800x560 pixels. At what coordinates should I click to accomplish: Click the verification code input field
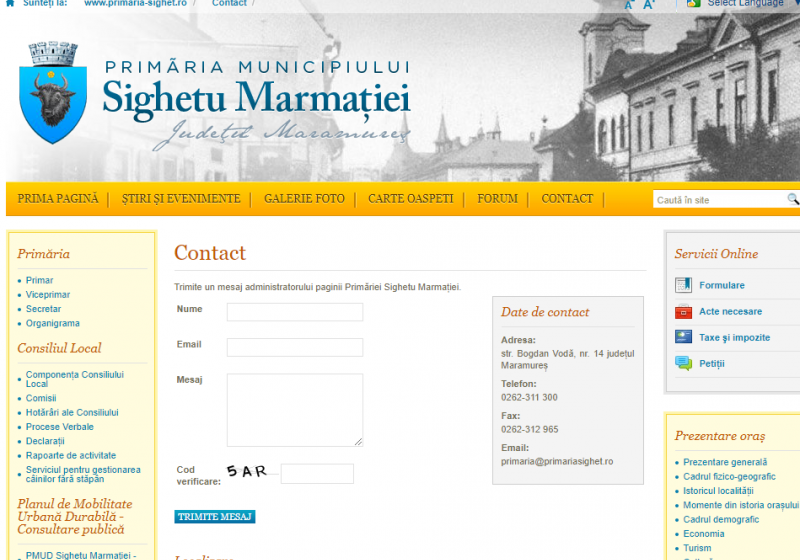(317, 474)
